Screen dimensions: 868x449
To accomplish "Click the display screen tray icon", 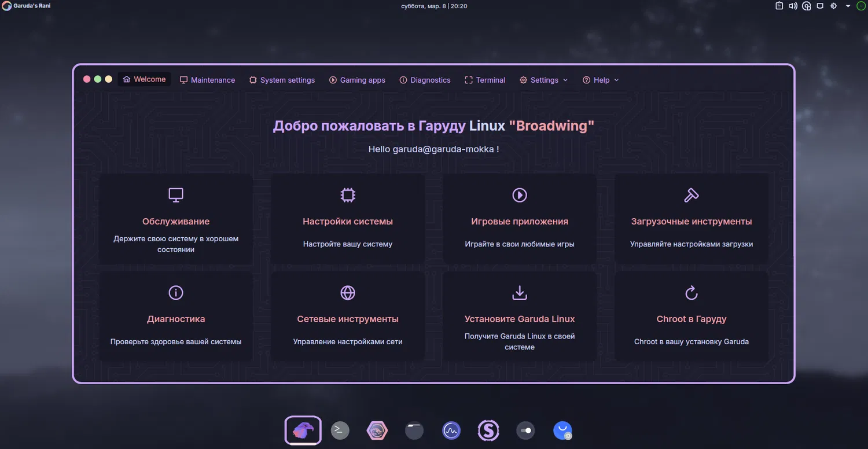I will tap(820, 6).
